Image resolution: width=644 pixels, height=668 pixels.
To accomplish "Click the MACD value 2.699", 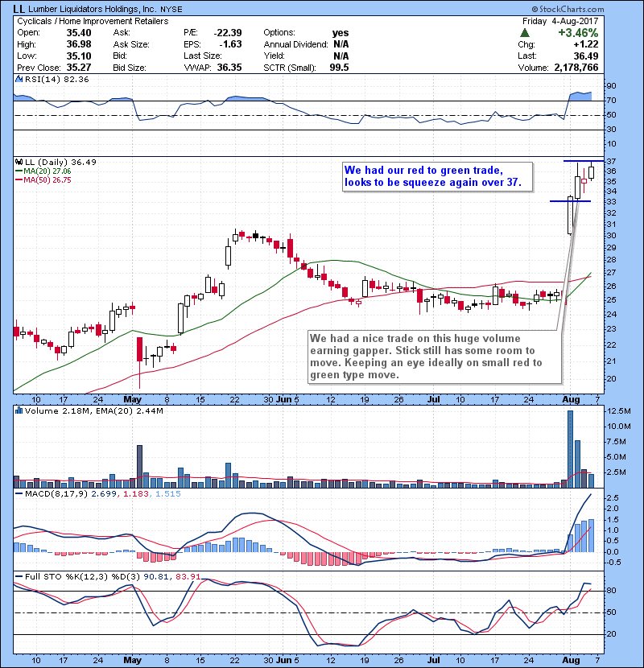I will 105,494.
